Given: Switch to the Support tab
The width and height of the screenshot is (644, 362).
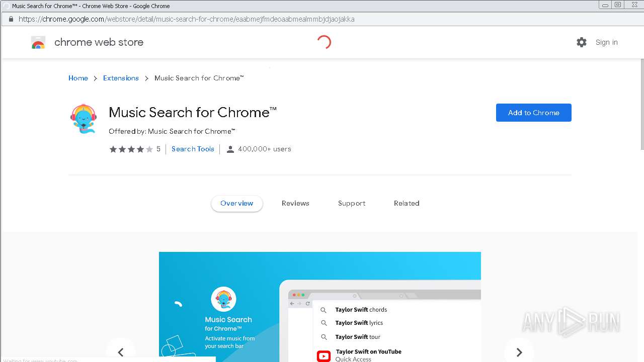Looking at the screenshot, I should [352, 204].
